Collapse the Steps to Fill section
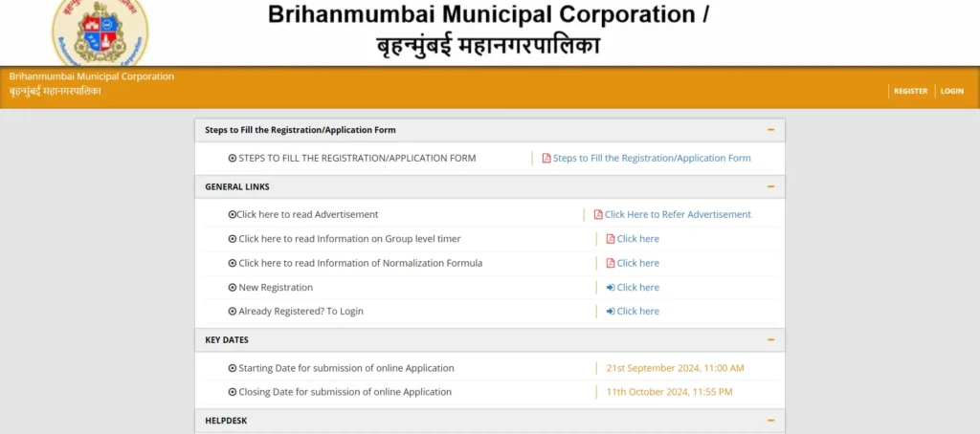The image size is (980, 434). (770, 130)
